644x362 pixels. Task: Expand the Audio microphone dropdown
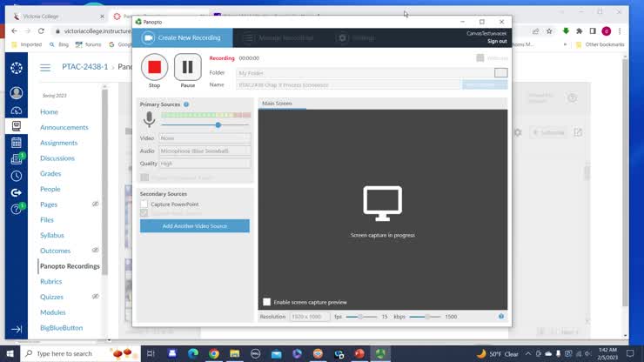(205, 151)
